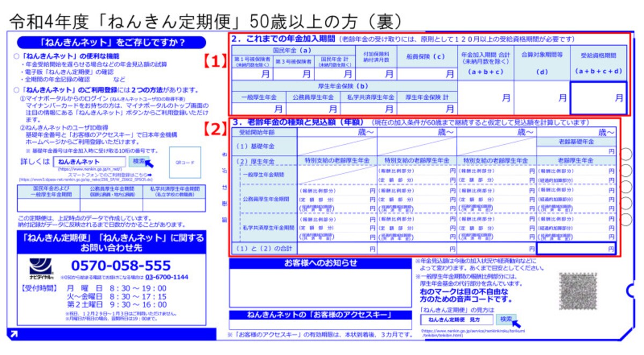Click the 厚生年金保険（b） header cell
Screen dimensions: 644x355
[345, 86]
